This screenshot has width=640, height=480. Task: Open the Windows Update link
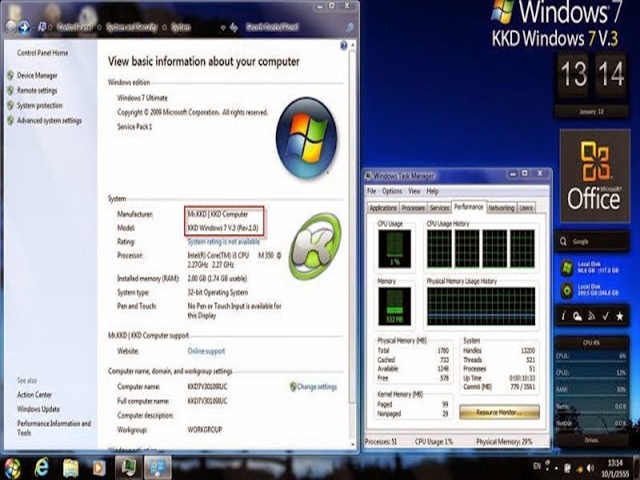pyautogui.click(x=38, y=409)
